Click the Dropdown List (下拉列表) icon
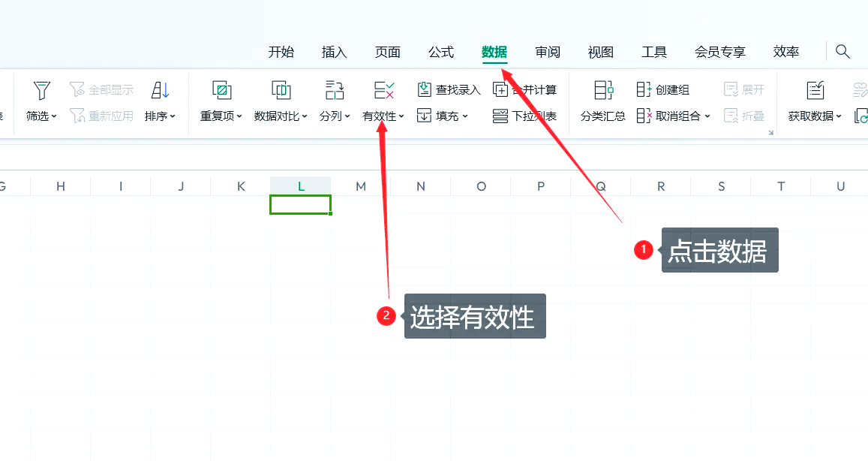The height and width of the screenshot is (461, 868). (x=500, y=116)
